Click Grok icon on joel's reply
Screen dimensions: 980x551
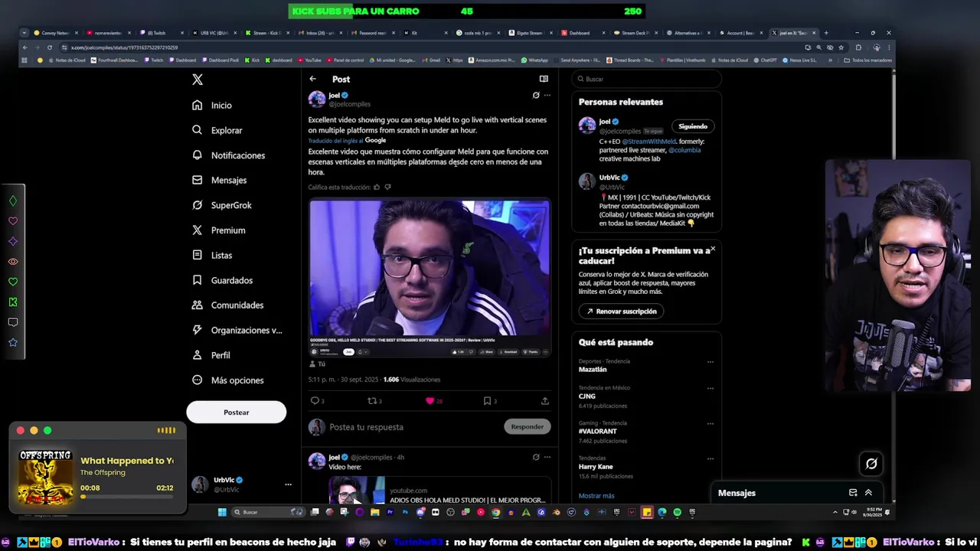(536, 457)
